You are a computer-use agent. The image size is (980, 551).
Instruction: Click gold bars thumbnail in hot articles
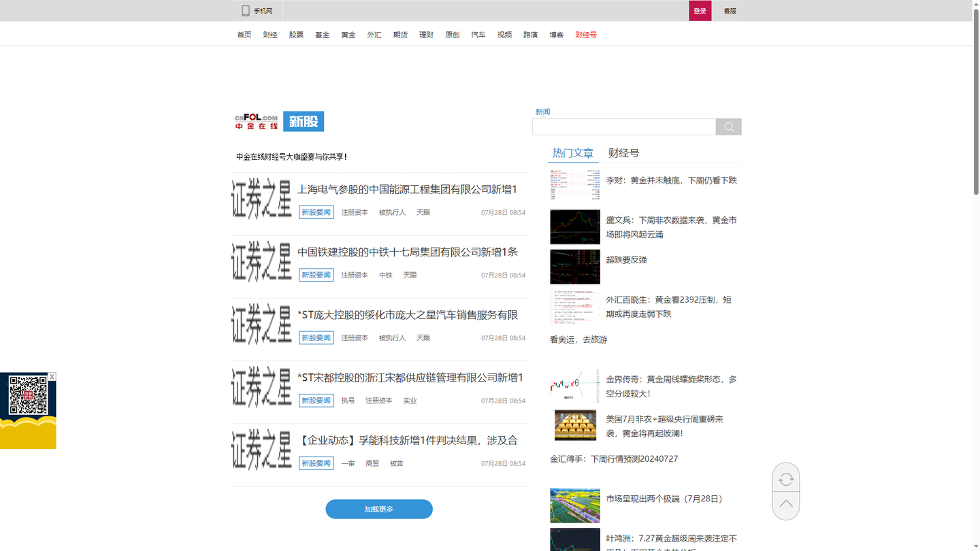[575, 426]
